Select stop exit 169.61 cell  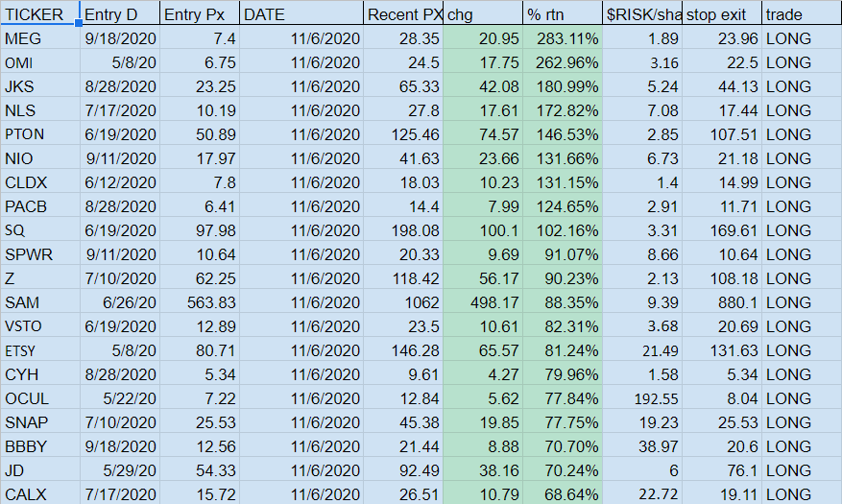722,230
